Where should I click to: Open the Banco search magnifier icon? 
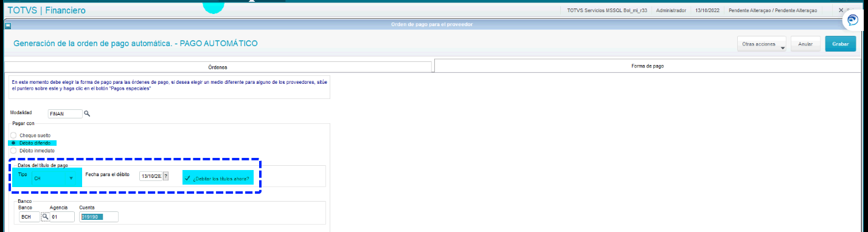point(45,217)
